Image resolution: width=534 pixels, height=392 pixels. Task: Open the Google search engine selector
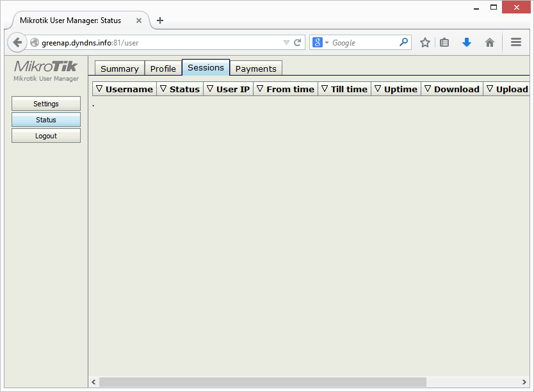[x=321, y=42]
